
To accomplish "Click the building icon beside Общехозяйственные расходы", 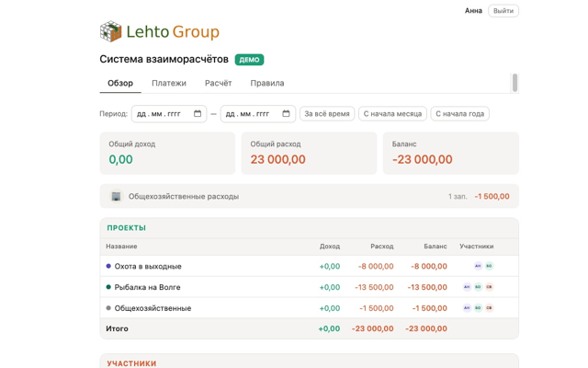I will pos(117,196).
